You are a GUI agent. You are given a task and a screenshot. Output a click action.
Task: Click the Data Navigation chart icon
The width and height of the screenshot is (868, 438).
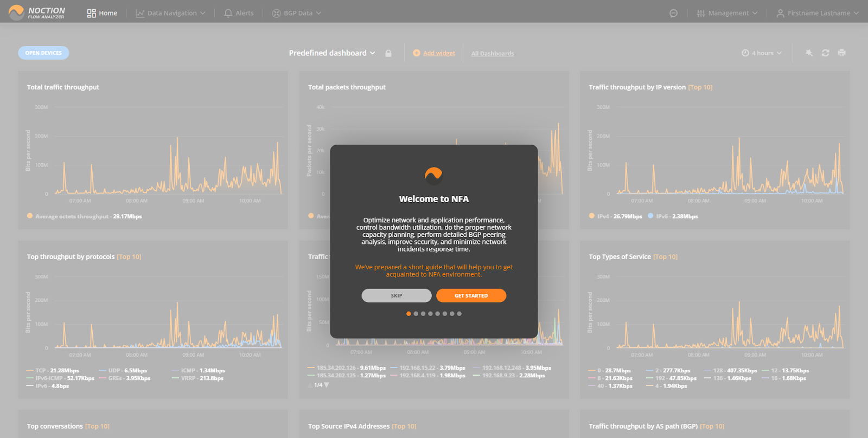tap(140, 13)
